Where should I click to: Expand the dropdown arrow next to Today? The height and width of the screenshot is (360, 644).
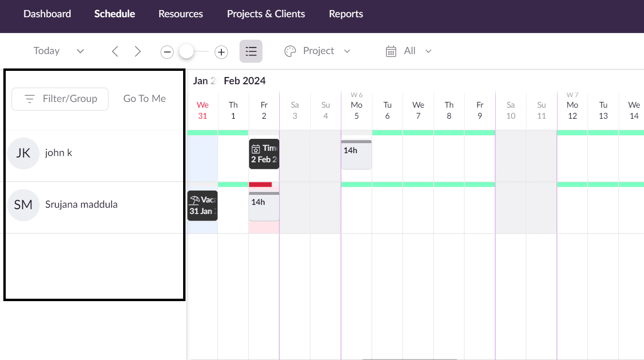point(80,51)
